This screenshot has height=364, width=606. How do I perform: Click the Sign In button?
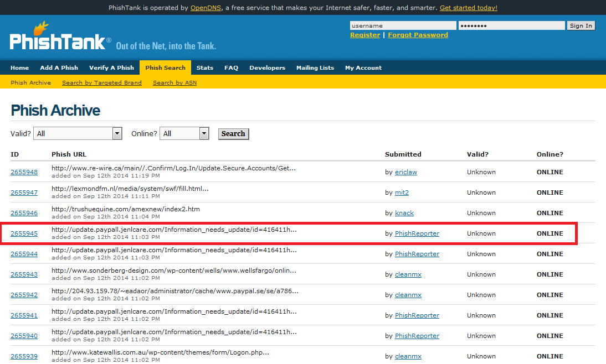[581, 25]
